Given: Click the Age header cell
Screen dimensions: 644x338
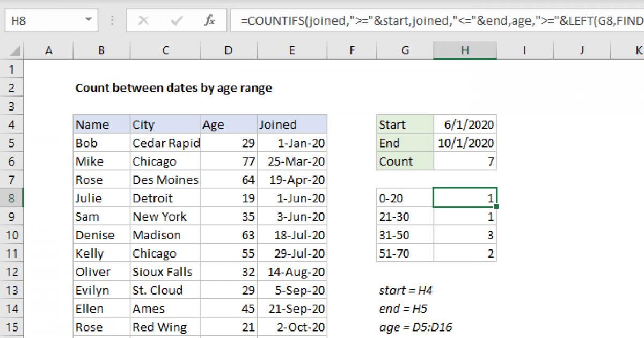Looking at the screenshot, I should [x=229, y=124].
